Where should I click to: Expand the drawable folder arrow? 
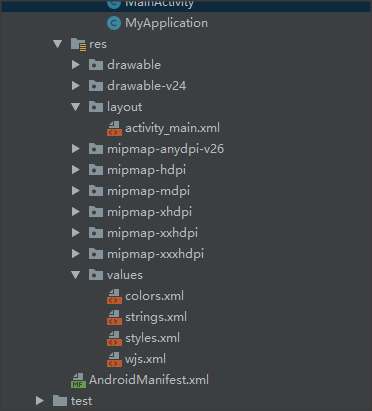coord(76,65)
